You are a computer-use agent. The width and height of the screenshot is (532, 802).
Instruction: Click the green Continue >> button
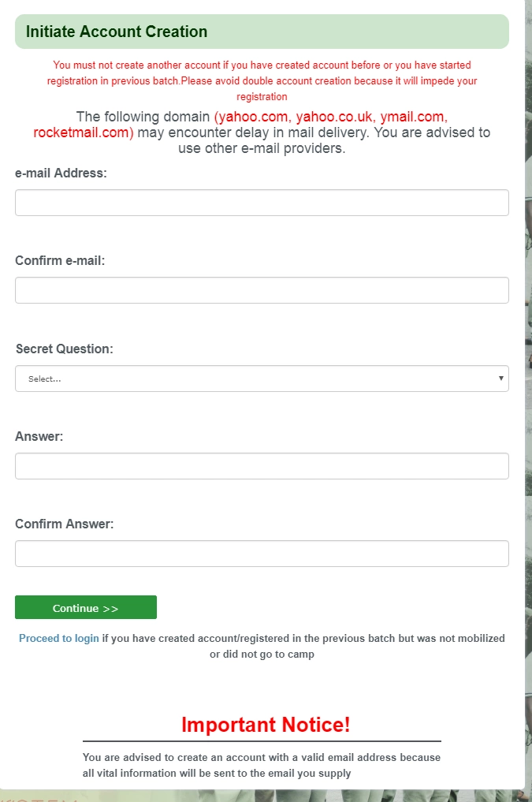pyautogui.click(x=86, y=607)
